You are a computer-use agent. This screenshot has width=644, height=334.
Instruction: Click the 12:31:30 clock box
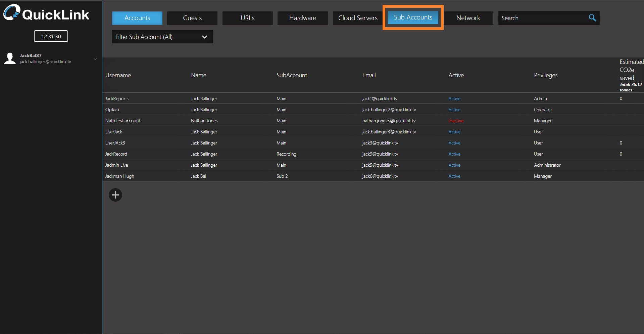point(51,36)
